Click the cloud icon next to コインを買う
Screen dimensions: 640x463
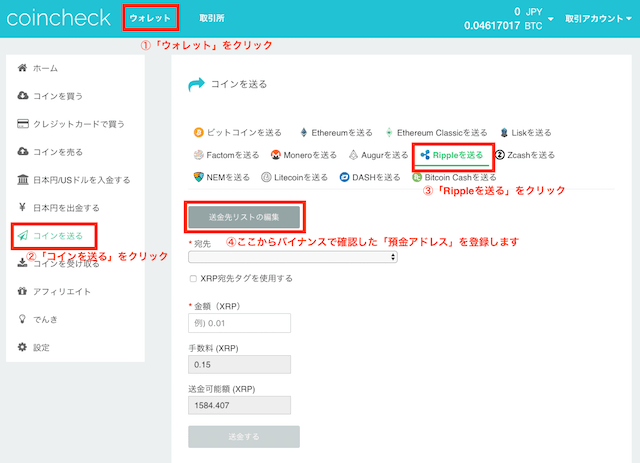pos(22,96)
